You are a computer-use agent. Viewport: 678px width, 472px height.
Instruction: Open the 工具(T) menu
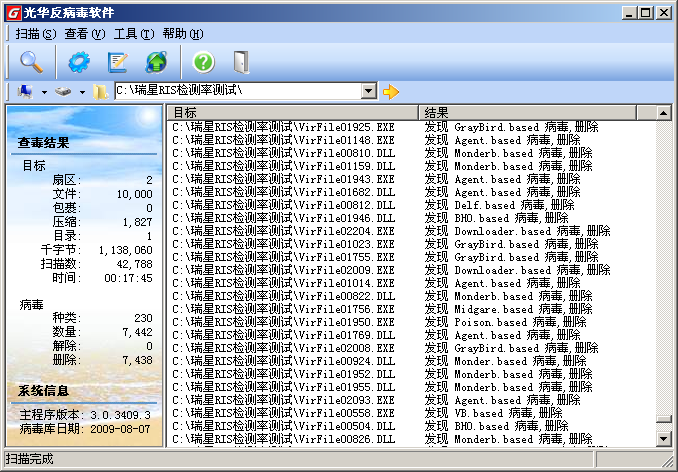point(133,34)
